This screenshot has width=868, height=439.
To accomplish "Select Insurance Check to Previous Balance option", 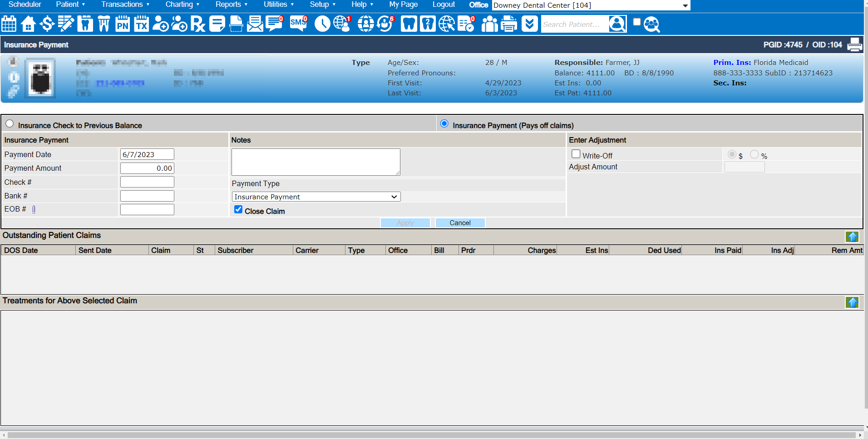I will click(10, 123).
